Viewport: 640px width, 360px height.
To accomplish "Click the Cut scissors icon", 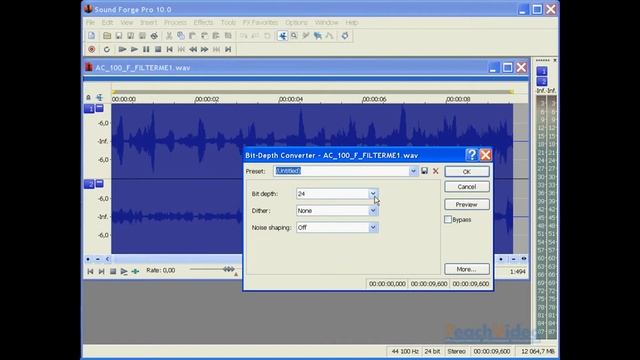I will [169, 36].
